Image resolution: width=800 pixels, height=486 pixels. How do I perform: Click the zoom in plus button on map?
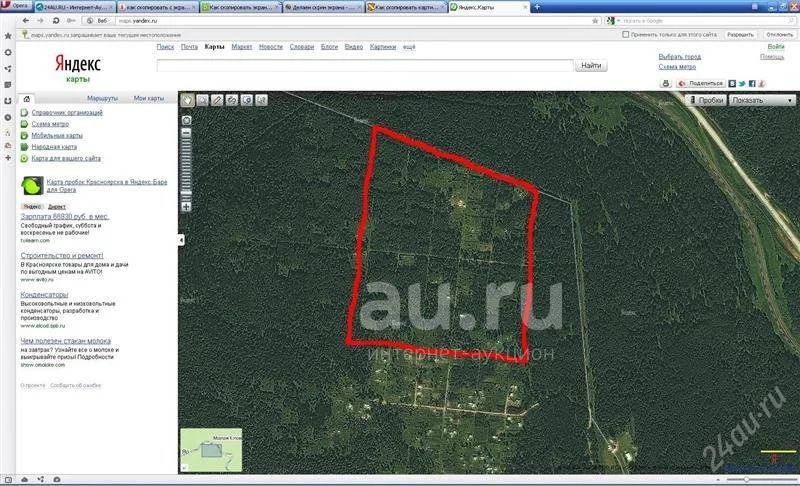coord(187,207)
